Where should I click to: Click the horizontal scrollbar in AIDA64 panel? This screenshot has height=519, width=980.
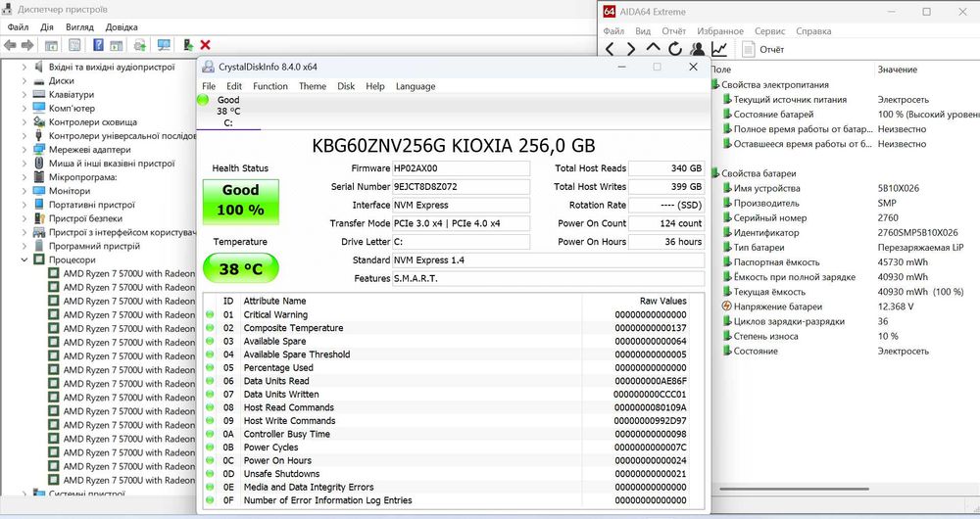[x=794, y=489]
